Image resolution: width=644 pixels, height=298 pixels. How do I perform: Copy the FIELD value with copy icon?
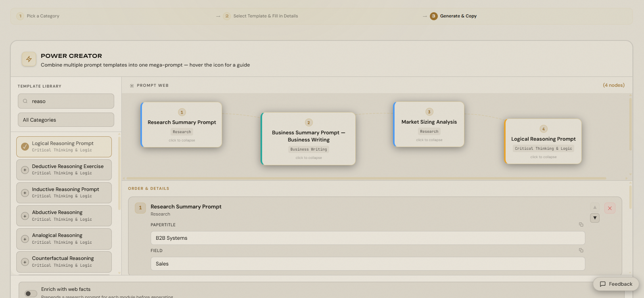[581, 250]
